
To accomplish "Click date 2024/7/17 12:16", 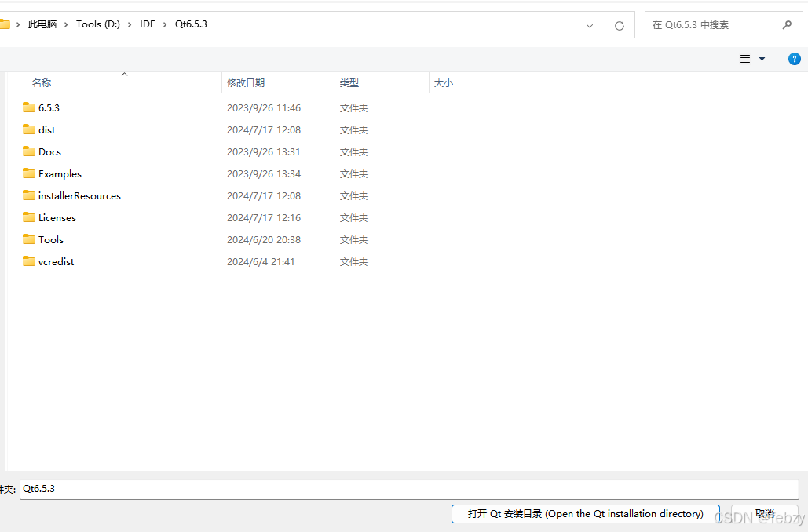I will (x=264, y=218).
